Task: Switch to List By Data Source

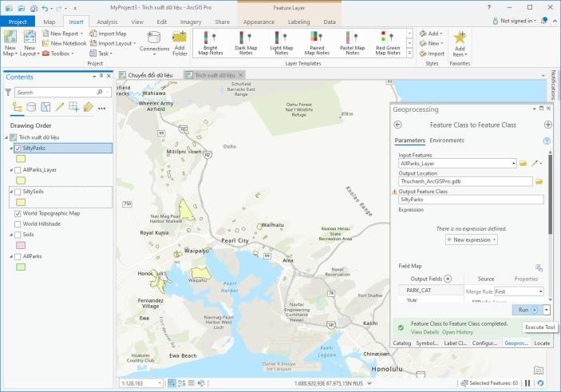Action: pyautogui.click(x=31, y=107)
